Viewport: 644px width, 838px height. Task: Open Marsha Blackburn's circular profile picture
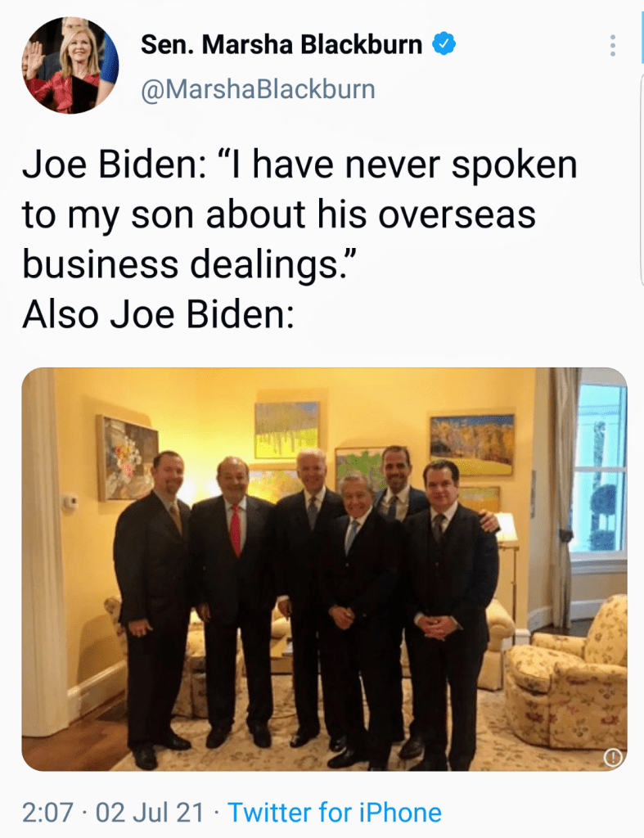pos(70,65)
